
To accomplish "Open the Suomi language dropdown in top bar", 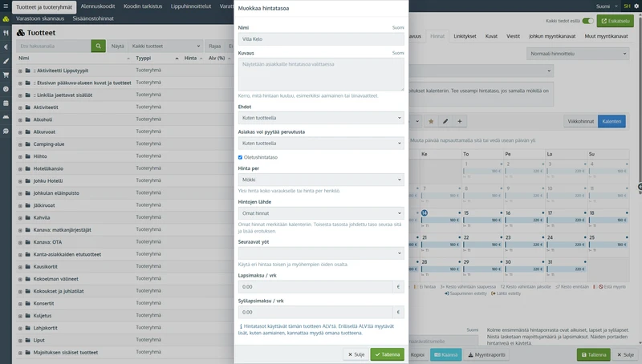I will pos(607,6).
